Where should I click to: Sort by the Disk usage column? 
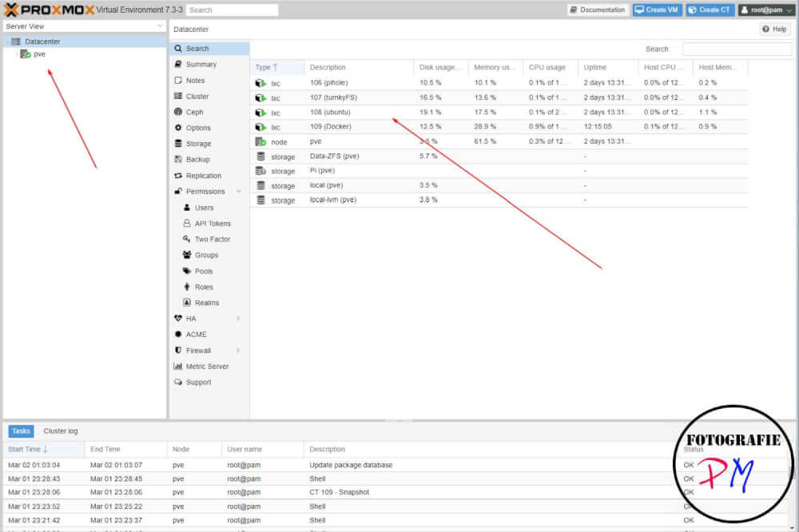441,67
